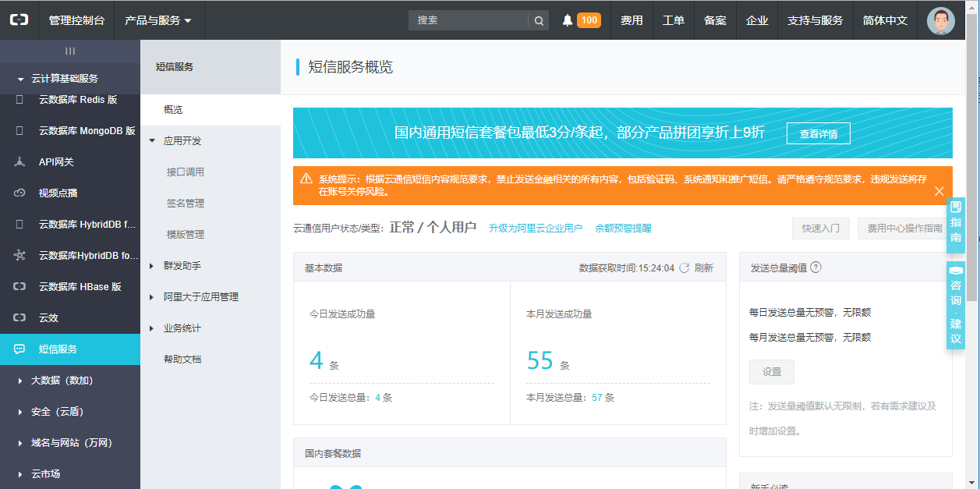The width and height of the screenshot is (980, 489).
Task: Go to 费用 in top navigation
Action: pos(632,20)
